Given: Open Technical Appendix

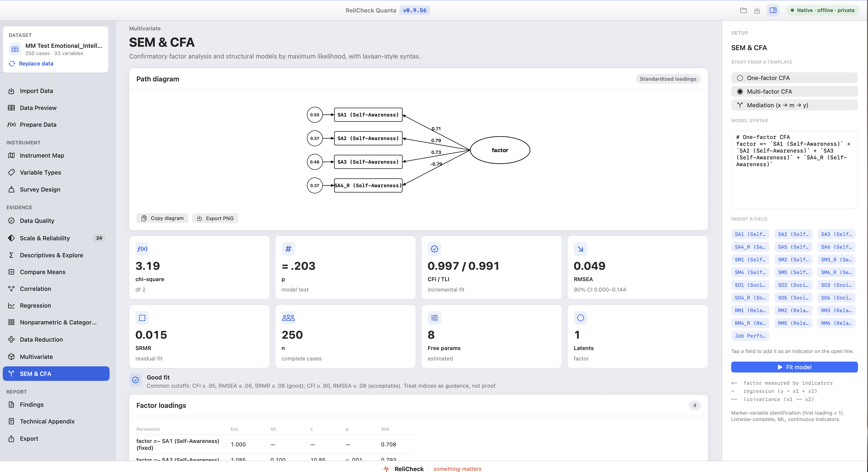Looking at the screenshot, I should [56, 421].
